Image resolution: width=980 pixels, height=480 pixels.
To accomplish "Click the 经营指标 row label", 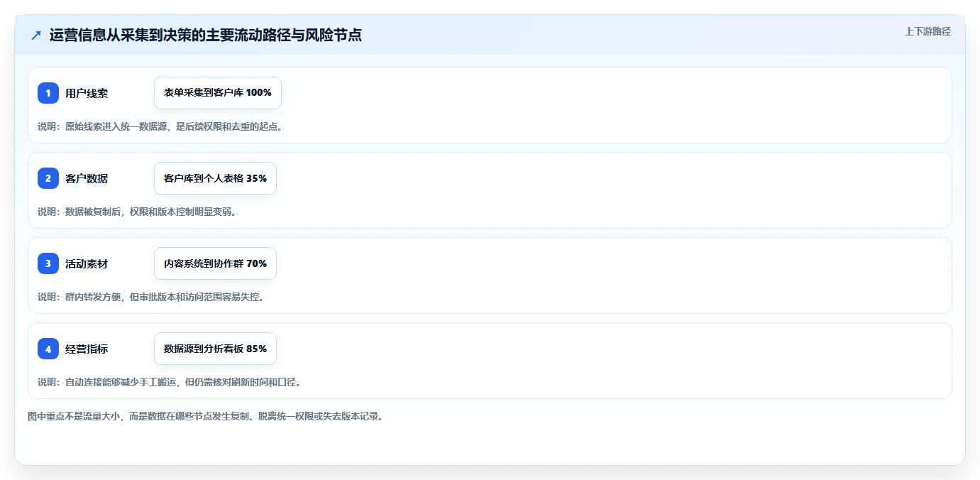I will click(x=87, y=349).
